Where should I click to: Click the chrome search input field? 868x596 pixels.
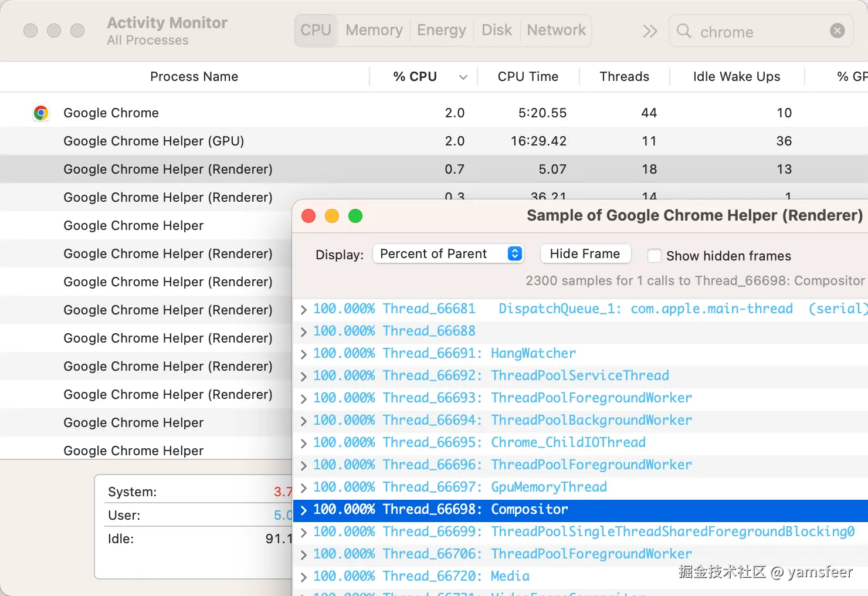(761, 32)
